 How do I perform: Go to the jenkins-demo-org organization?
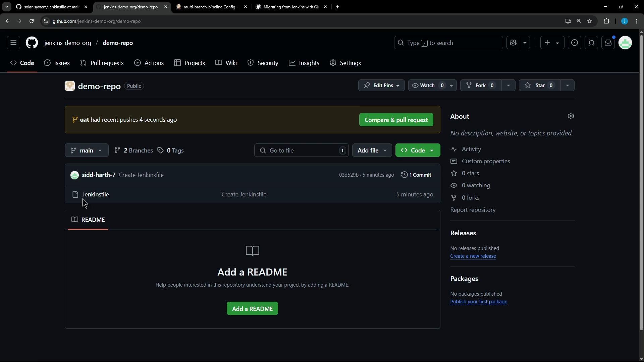click(x=68, y=43)
